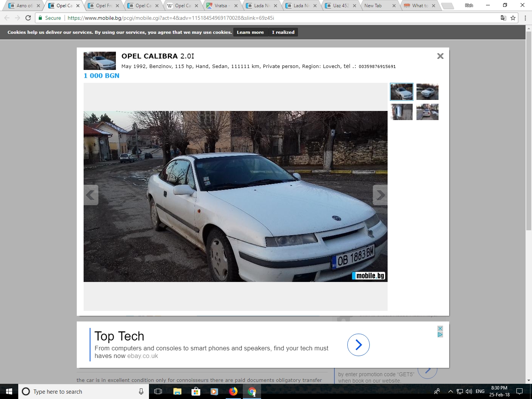Open the Google Translate icon in address bar

click(x=503, y=18)
